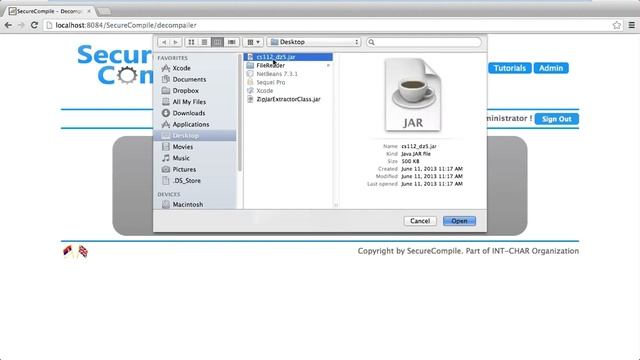
Task: Switch language with Serbian flag
Action: point(68,251)
